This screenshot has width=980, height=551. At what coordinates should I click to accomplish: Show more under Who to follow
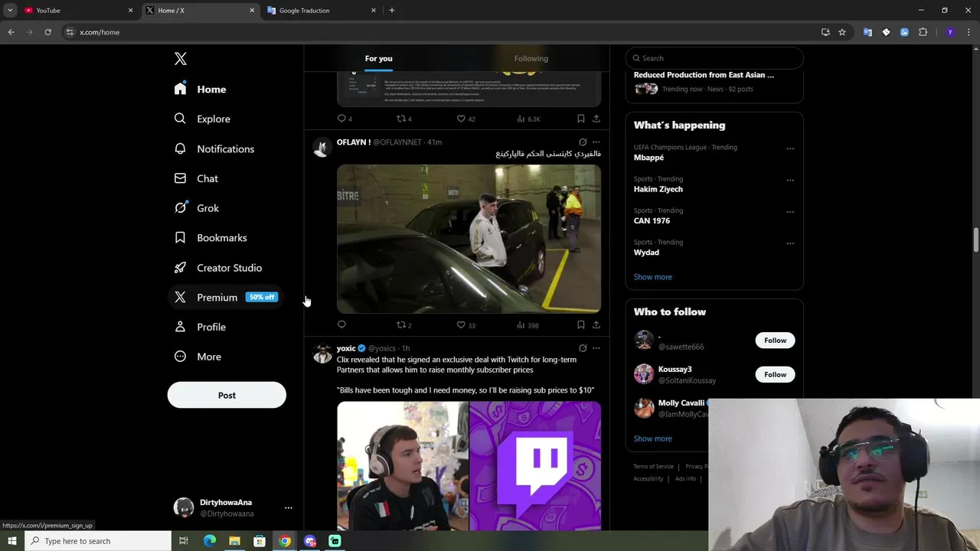tap(652, 439)
